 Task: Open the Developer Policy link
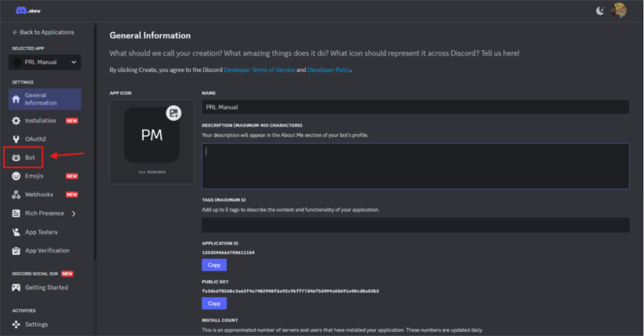(x=329, y=70)
